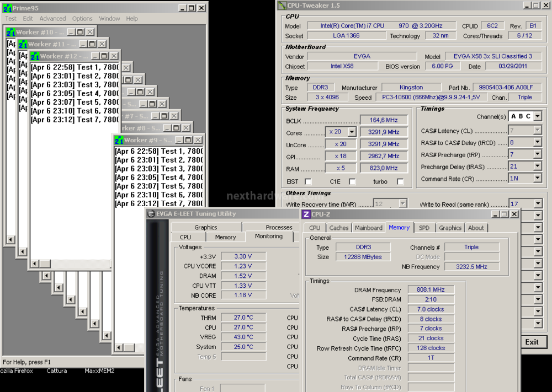Open the CAS# Latency (CL) dropdown
This screenshot has width=552, height=392.
(537, 131)
